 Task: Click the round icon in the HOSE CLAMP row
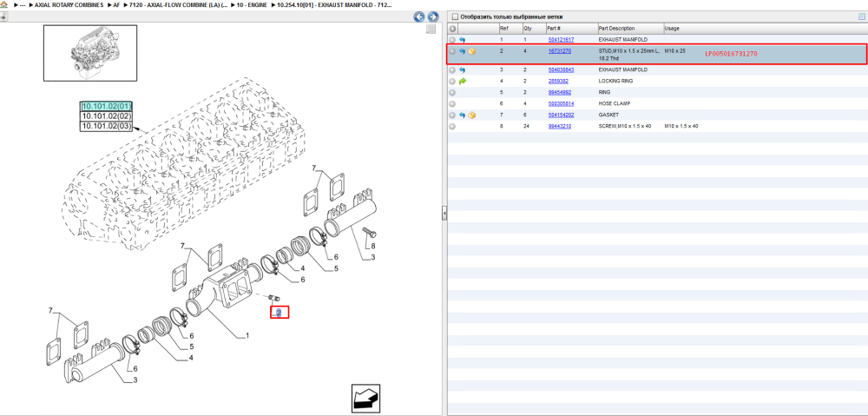pyautogui.click(x=452, y=104)
